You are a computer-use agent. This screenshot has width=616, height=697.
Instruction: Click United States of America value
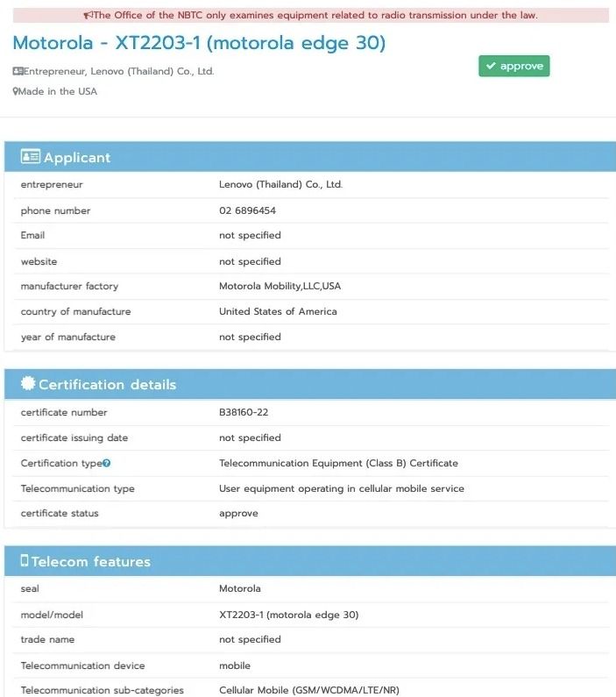(x=278, y=311)
